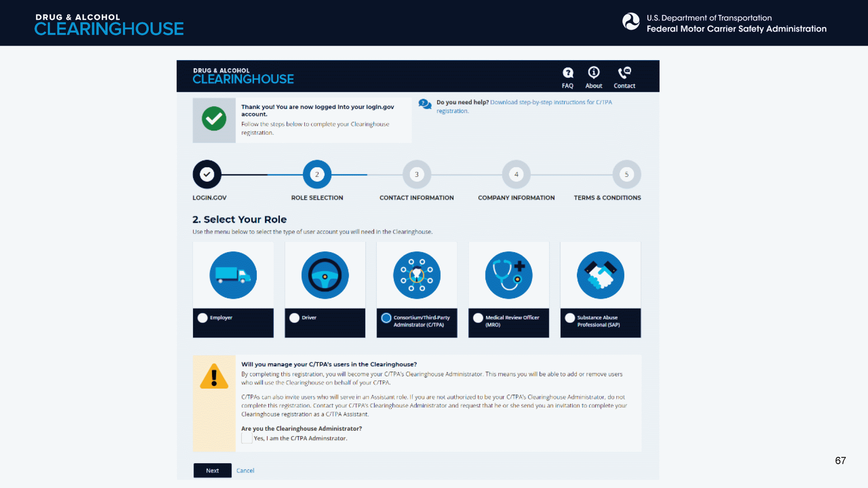Select the Substance Abuse Professional (SAP) radio button
The image size is (868, 488).
pyautogui.click(x=570, y=318)
